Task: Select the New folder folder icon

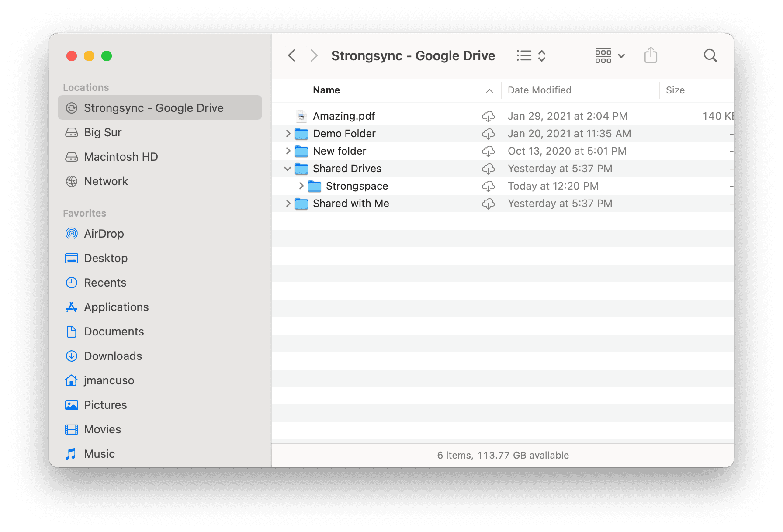Action: [301, 151]
